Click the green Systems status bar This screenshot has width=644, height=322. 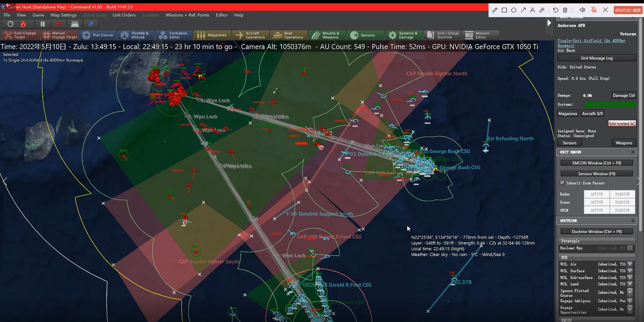click(x=610, y=104)
